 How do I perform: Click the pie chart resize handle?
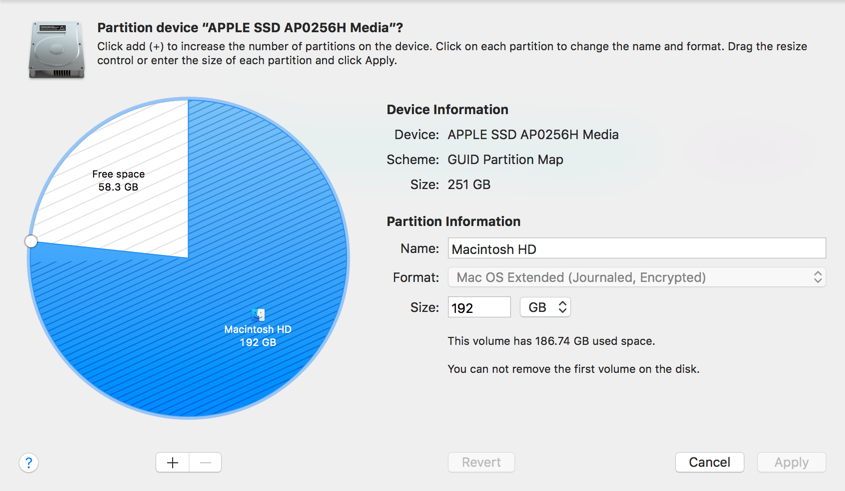point(31,241)
